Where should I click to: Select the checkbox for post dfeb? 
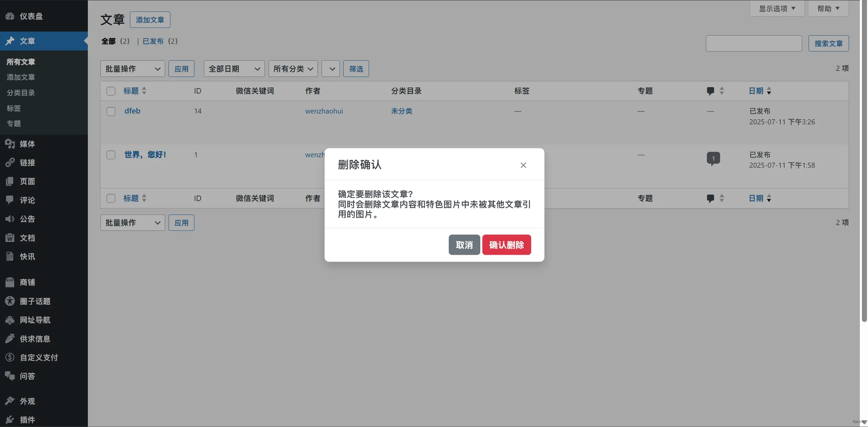111,111
